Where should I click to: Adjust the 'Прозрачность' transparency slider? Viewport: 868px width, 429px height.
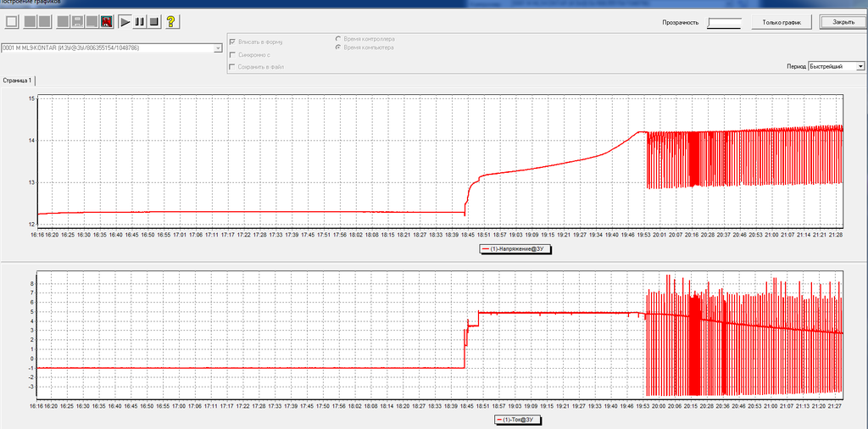click(724, 22)
